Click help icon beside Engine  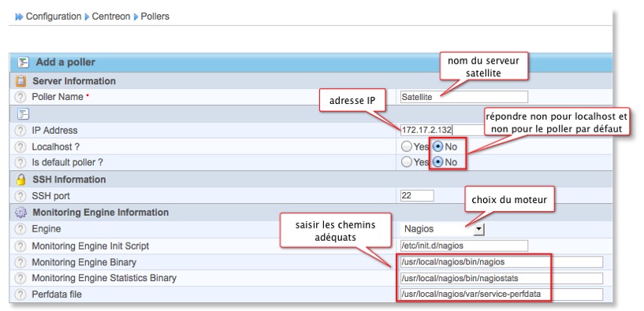[20, 229]
